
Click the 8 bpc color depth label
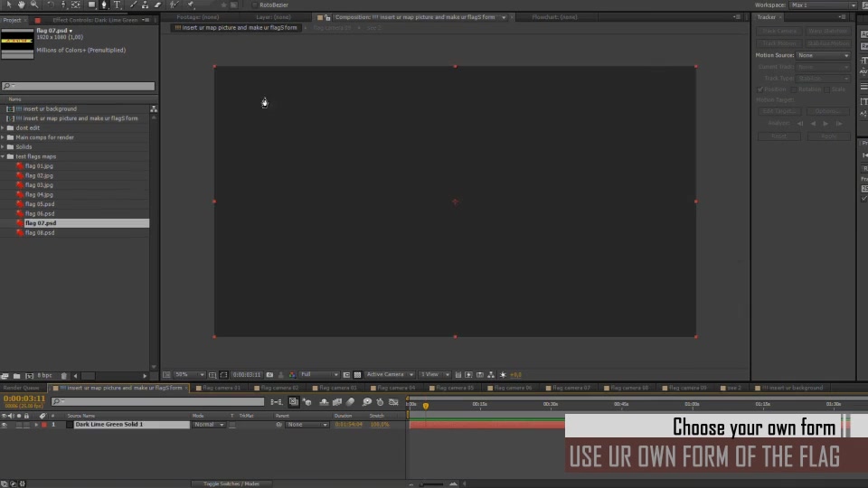tap(45, 376)
